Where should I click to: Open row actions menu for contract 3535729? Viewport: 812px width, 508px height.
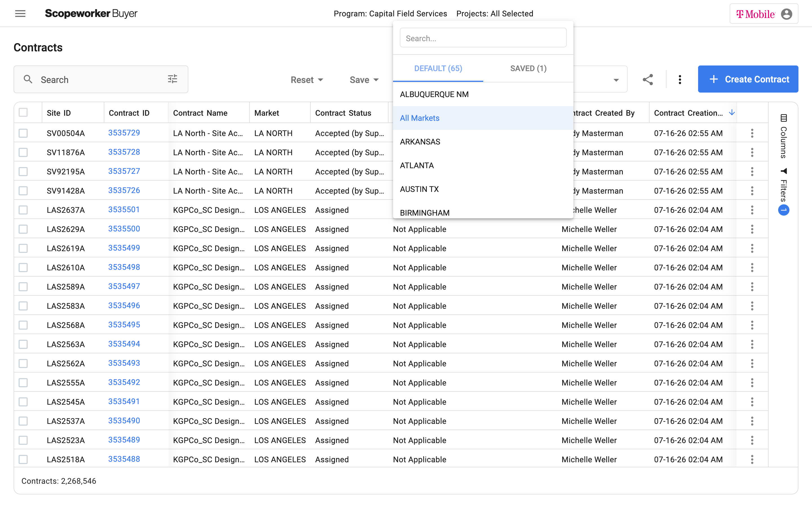[752, 133]
